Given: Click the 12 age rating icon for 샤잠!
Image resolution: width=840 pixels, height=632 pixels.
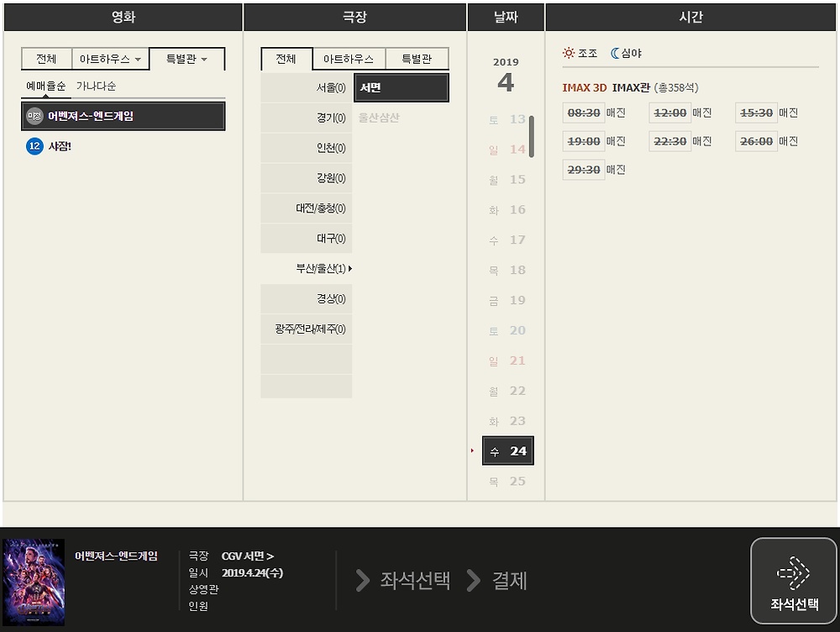Looking at the screenshot, I should [34, 145].
